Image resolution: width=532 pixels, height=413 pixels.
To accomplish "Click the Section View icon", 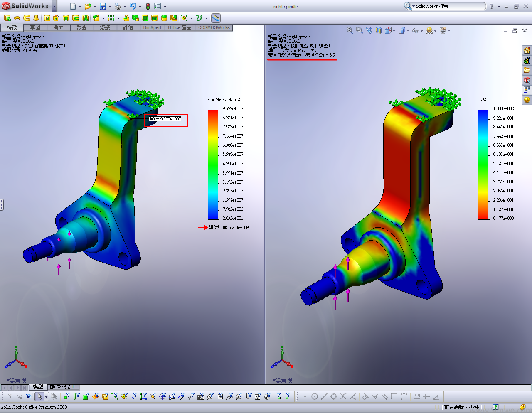I will (379, 30).
